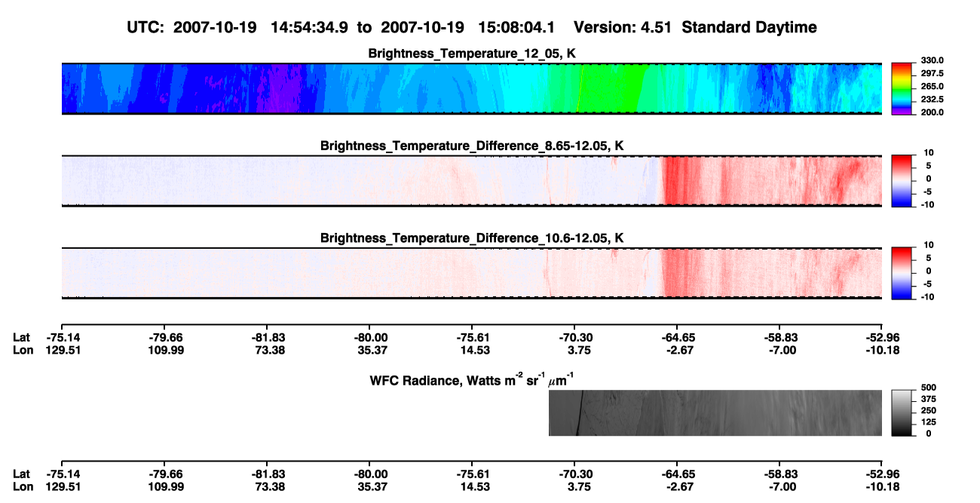Viewport: 980px width, 503px height.
Task: Click the purple cold region in Brightness_Temperature_12_05
Action: coord(283,89)
